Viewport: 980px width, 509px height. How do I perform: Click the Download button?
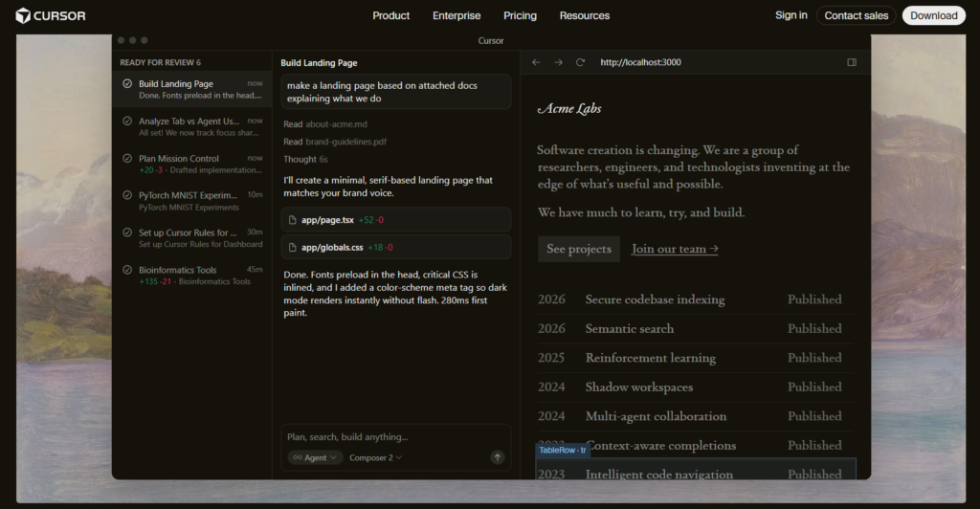933,15
